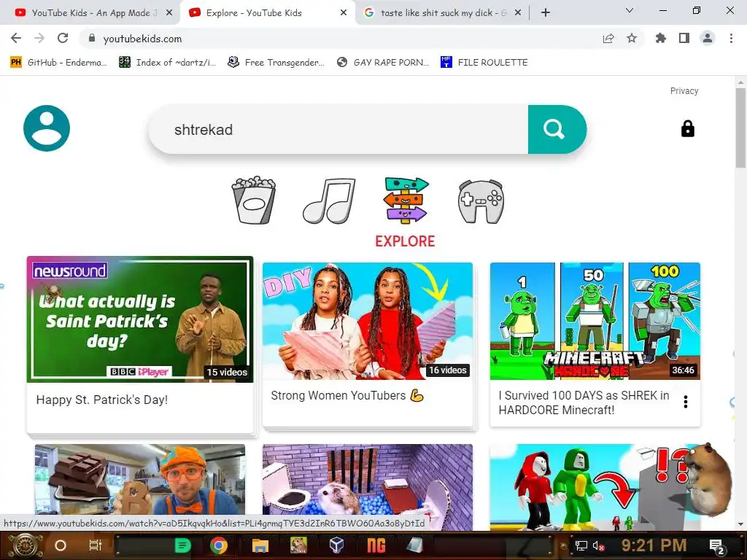Open File Explorer from the taskbar

pos(260,545)
